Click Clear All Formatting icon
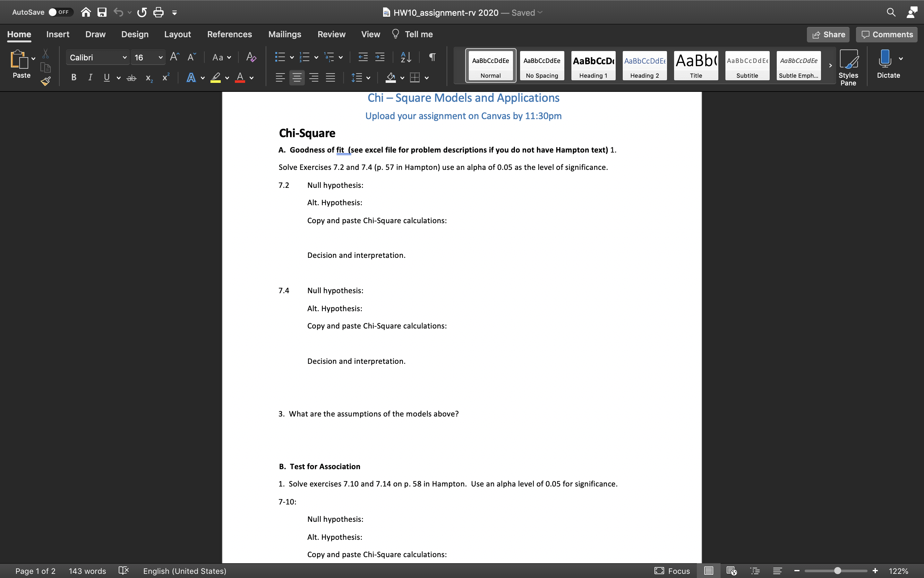Image resolution: width=924 pixels, height=578 pixels. point(251,57)
